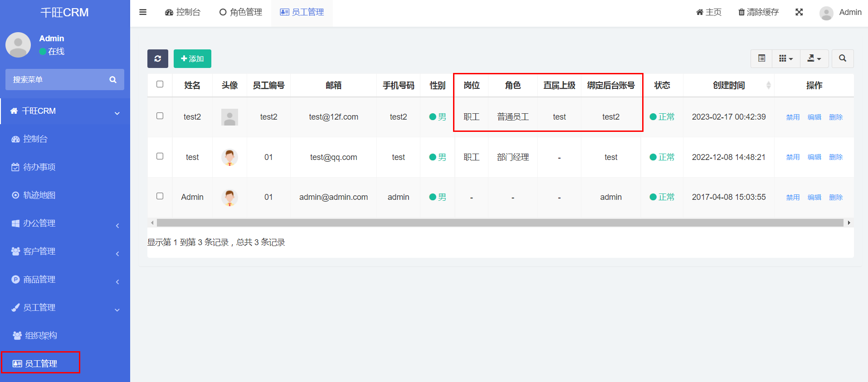Go to 主页 from top bar
The width and height of the screenshot is (868, 382).
click(x=709, y=12)
